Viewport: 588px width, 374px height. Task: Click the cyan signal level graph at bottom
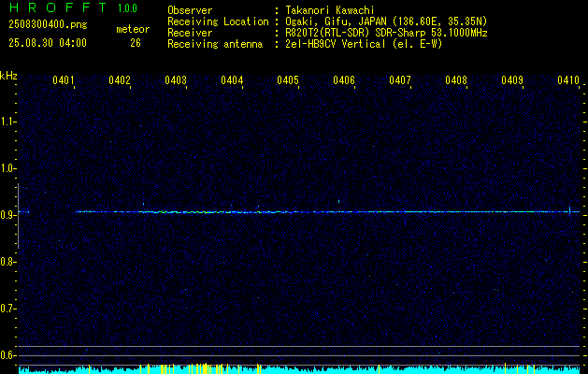[299, 369]
